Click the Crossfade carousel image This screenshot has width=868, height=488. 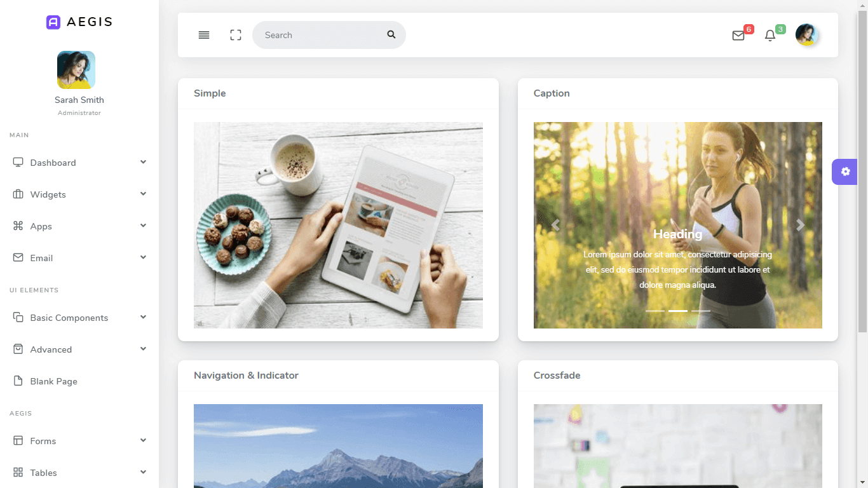coord(678,446)
